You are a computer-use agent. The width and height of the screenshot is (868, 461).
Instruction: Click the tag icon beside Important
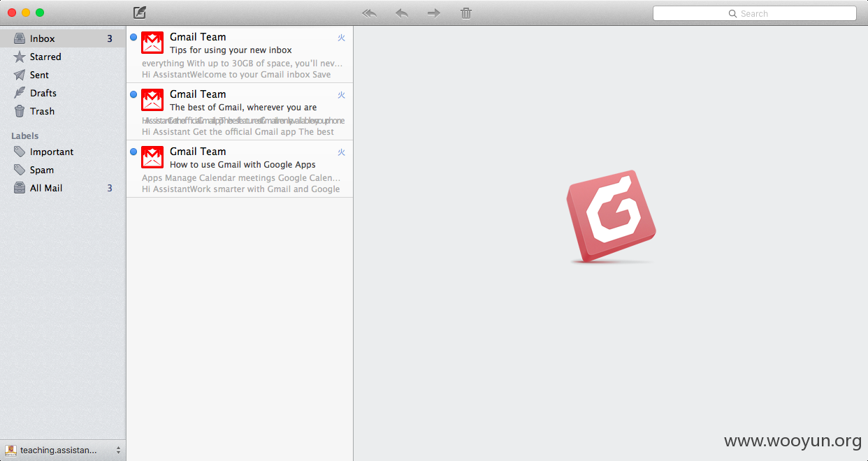pos(20,152)
